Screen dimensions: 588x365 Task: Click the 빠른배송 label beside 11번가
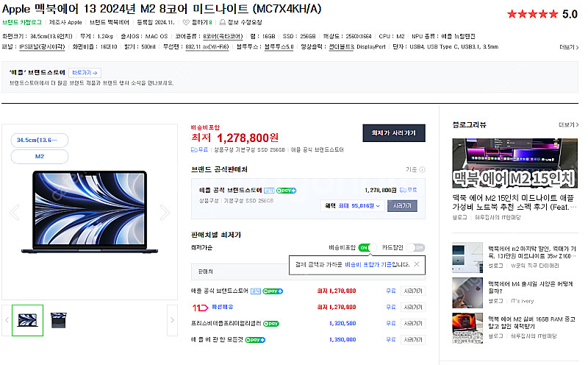223,307
